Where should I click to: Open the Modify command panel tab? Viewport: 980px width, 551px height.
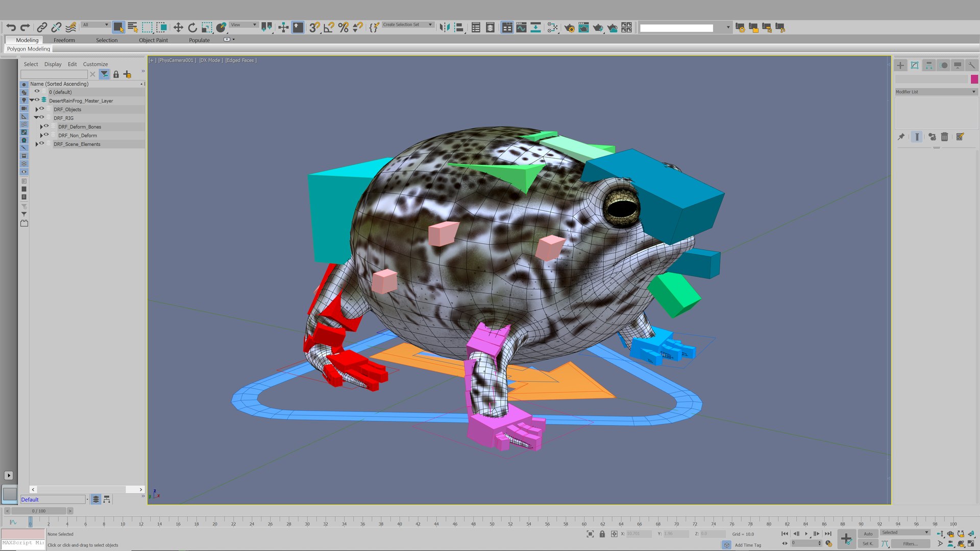(915, 65)
